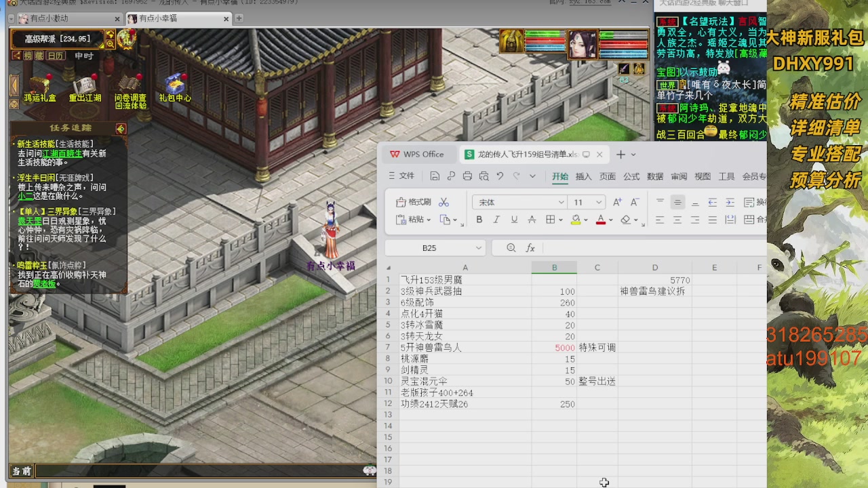
Task: Click the zoom magnifier icon in formula bar
Action: [x=511, y=248]
